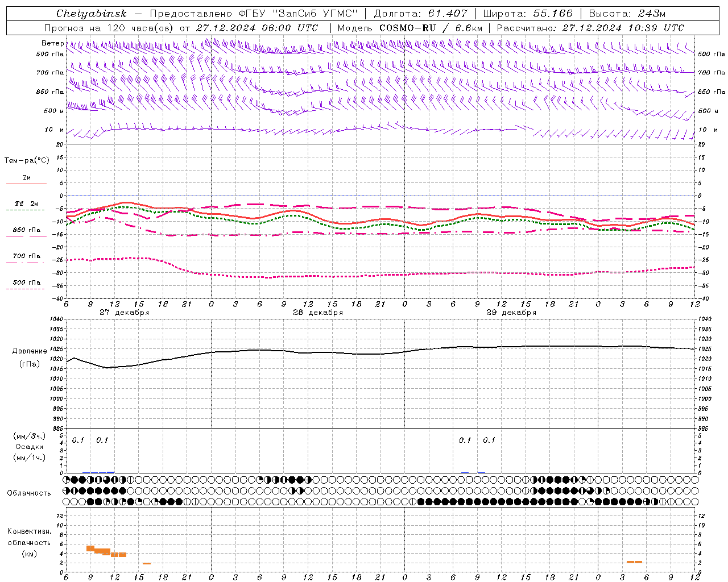Click the '27 декабря' date label
The height and width of the screenshot is (582, 728).
[x=125, y=313]
